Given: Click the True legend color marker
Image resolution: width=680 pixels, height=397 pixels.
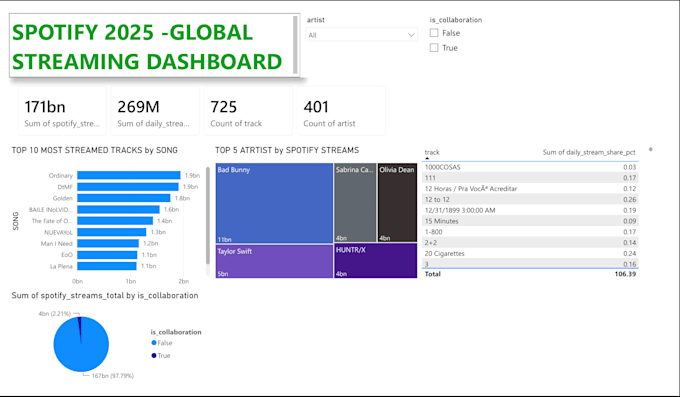Looking at the screenshot, I should coord(154,355).
